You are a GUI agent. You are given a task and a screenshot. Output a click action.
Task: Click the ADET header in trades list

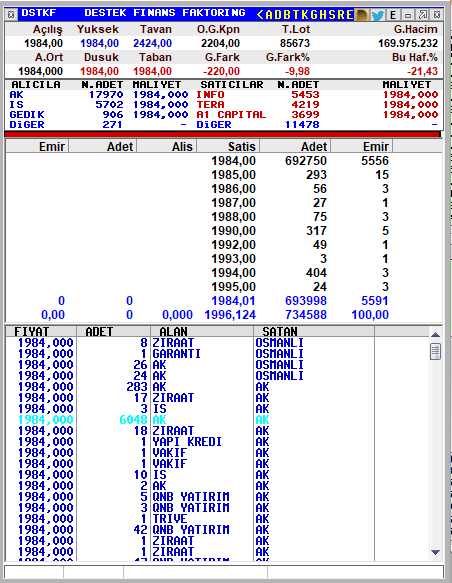point(113,331)
